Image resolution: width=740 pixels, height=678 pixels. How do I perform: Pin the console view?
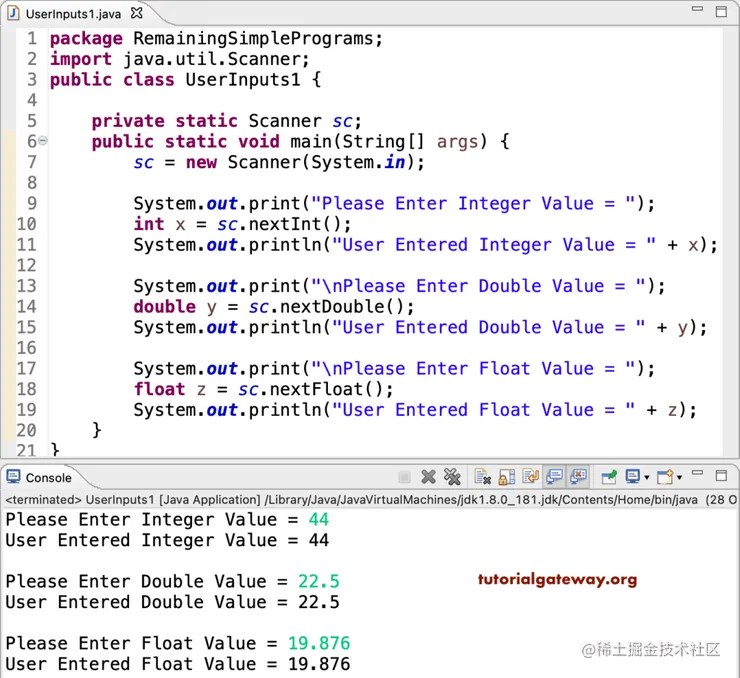pyautogui.click(x=609, y=477)
